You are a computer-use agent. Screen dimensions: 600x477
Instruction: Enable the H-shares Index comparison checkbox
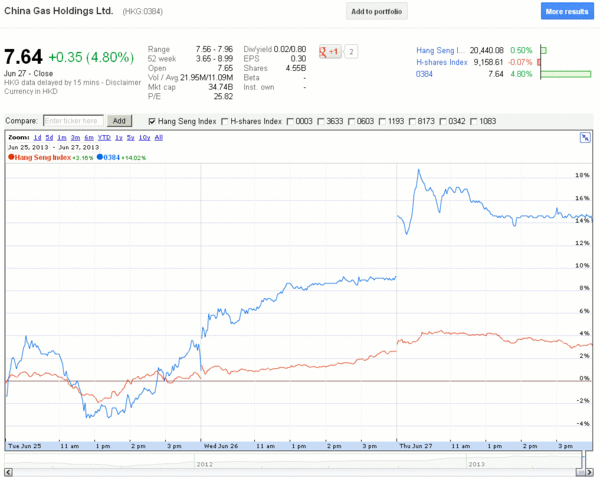click(x=225, y=121)
